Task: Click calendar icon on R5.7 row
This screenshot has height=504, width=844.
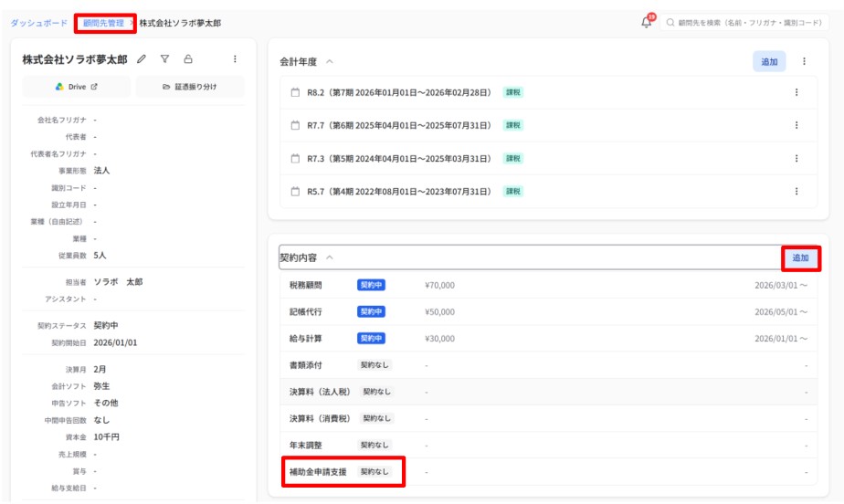Action: [x=295, y=192]
